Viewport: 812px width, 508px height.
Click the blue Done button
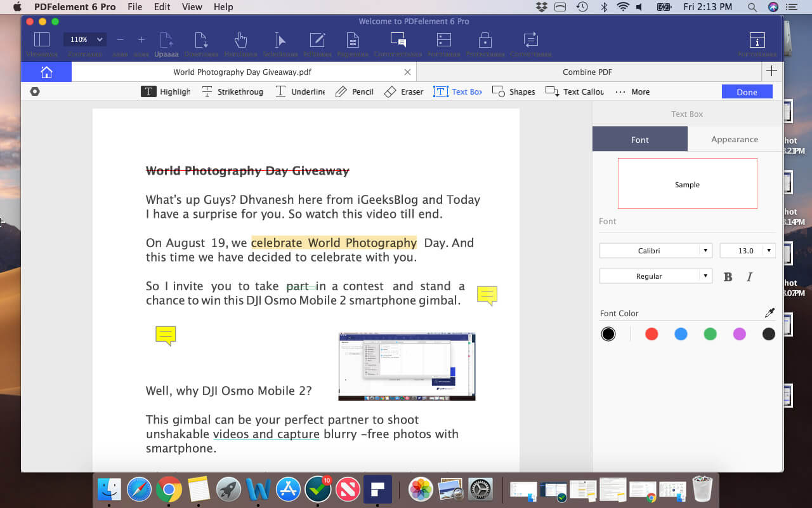click(747, 91)
